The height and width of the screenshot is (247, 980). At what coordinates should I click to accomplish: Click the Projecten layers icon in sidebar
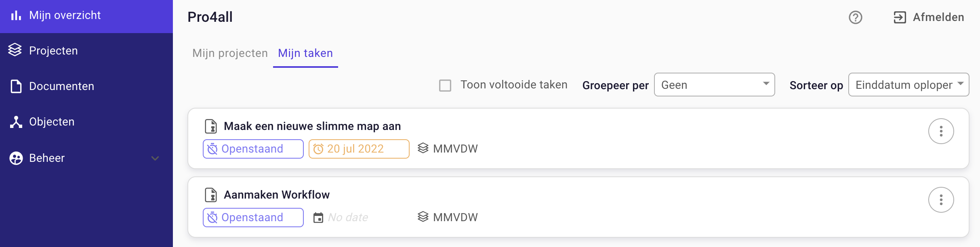click(15, 50)
